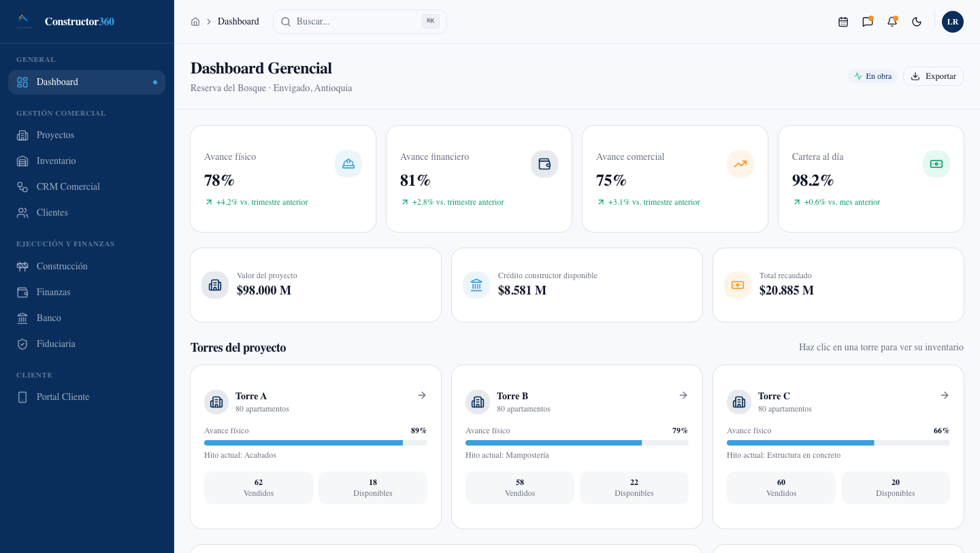Open Proyectos in the sidebar
The image size is (980, 553).
click(86, 135)
